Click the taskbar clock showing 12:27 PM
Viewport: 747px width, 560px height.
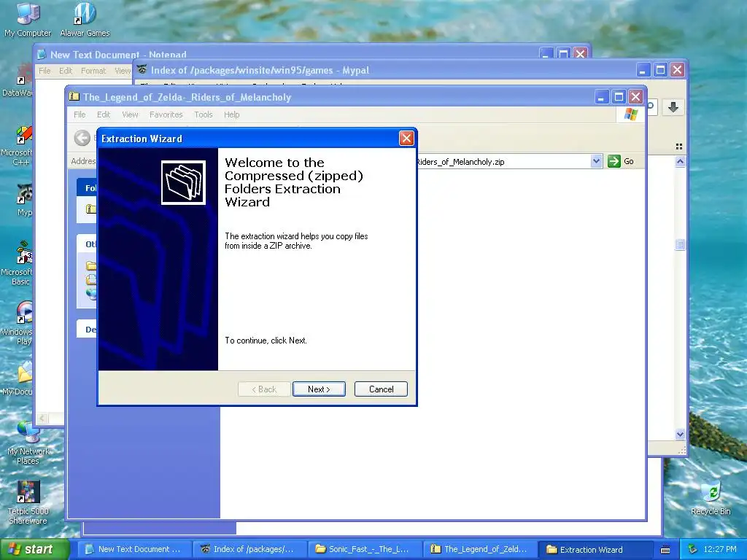click(x=720, y=549)
